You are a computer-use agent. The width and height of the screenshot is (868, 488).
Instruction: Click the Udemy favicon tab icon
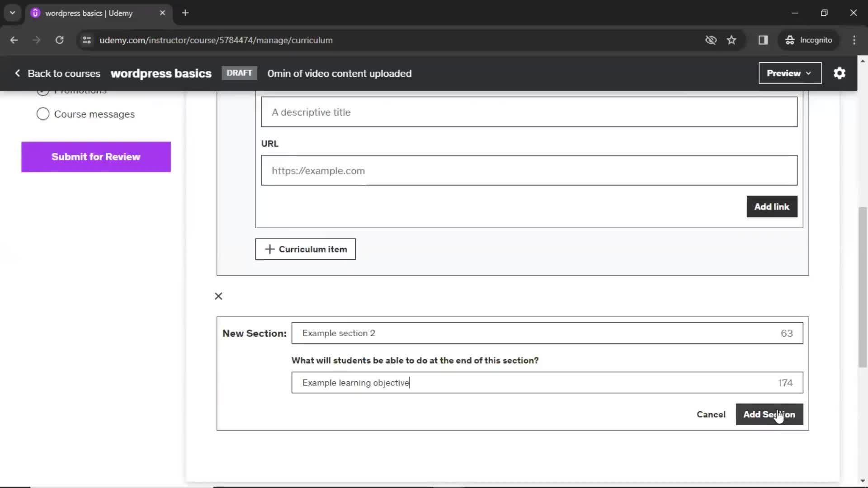tap(36, 13)
